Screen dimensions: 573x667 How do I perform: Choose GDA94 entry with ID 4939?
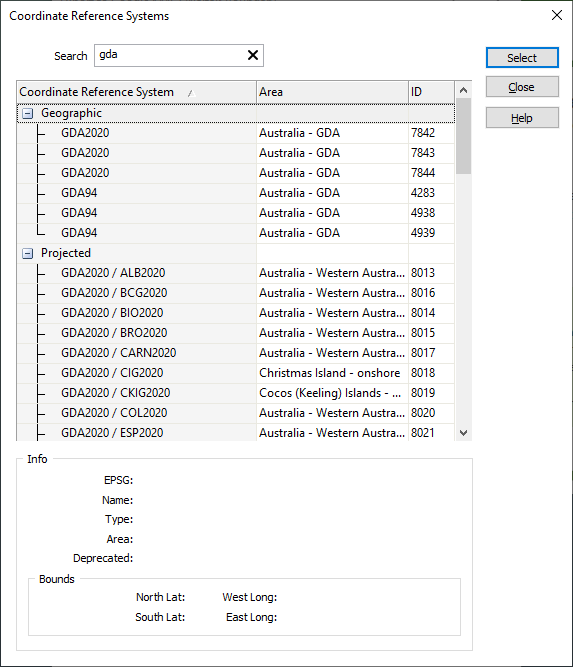[236, 233]
